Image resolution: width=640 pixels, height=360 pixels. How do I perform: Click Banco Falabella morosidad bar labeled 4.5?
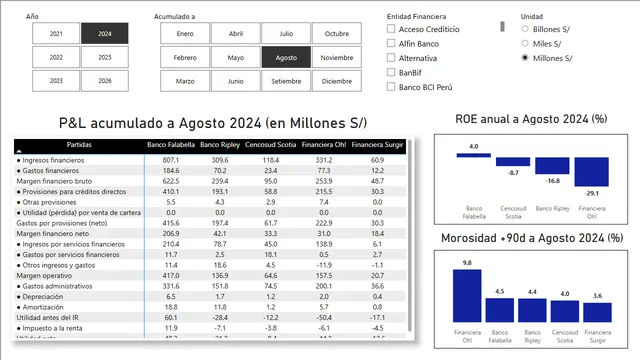500,310
